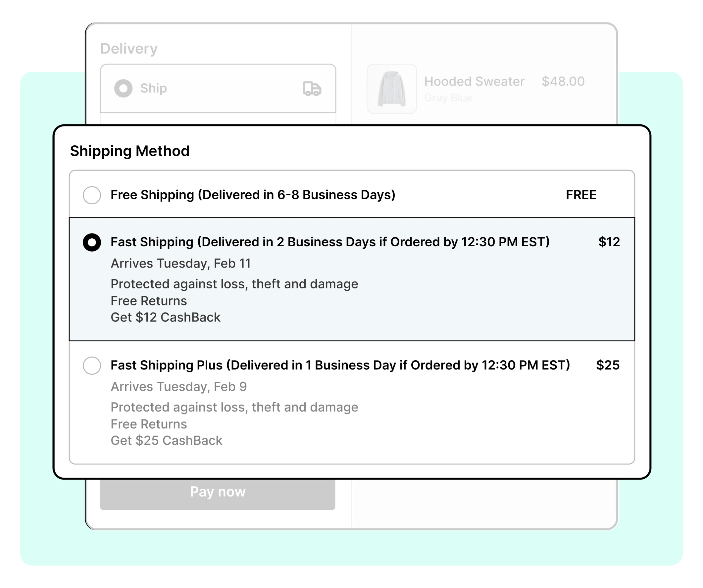Select the Ship radio button

click(123, 88)
